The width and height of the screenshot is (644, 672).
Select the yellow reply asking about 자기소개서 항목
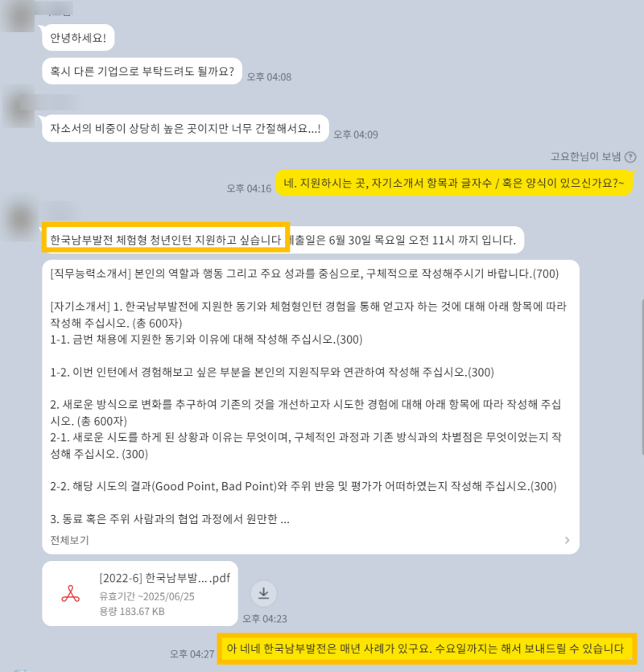(x=454, y=183)
